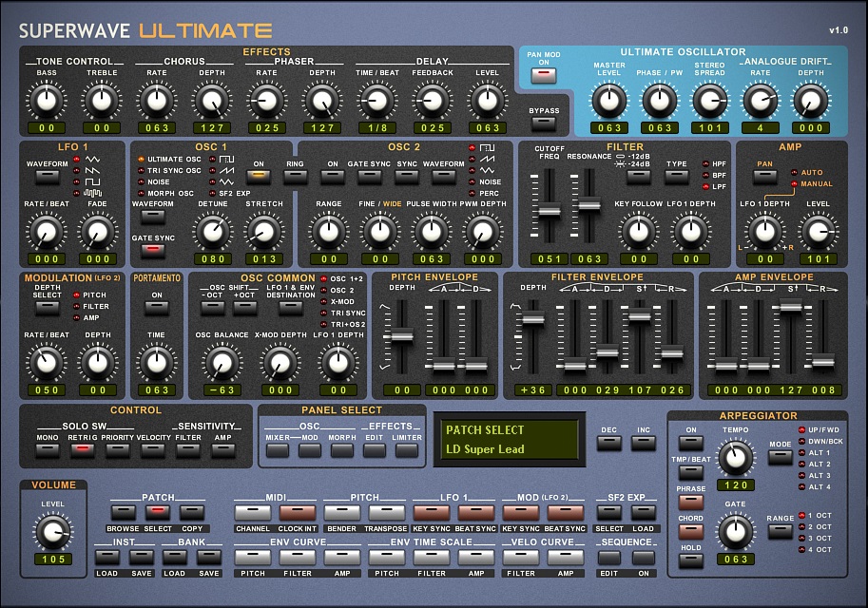Viewport: 868px width, 608px height.
Task: Toggle the OSC 1 On switch
Action: pyautogui.click(x=259, y=177)
